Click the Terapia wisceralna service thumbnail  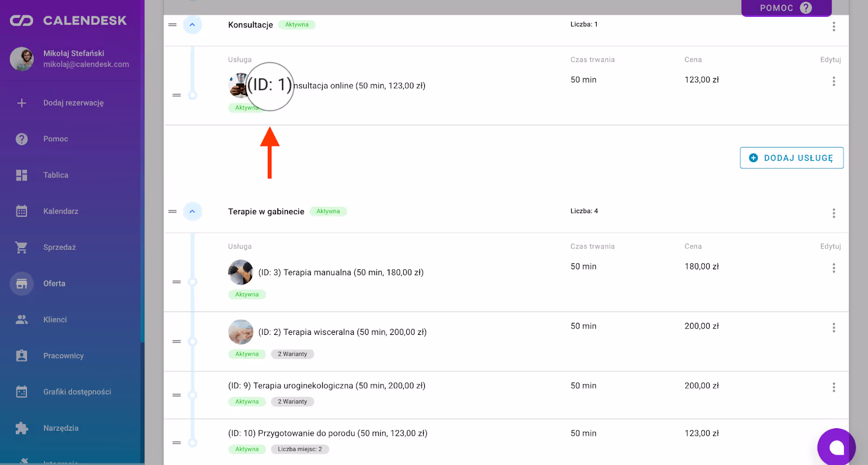click(240, 332)
